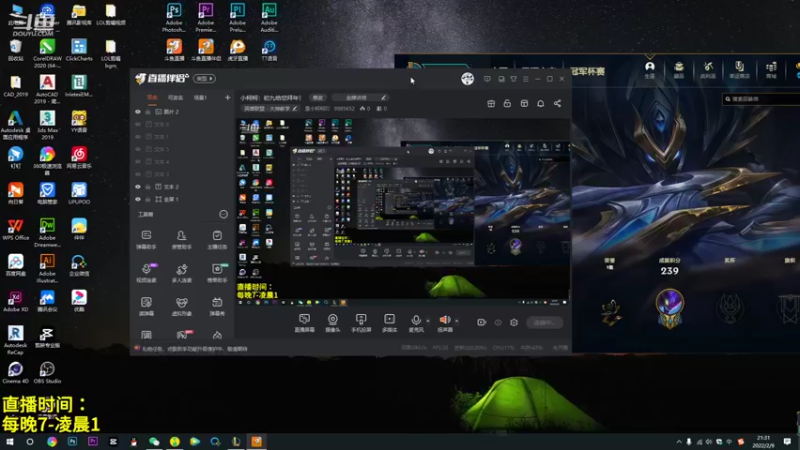Image resolution: width=800 pixels, height=450 pixels.
Task: Open the store tab in the LoL client
Action: pyautogui.click(x=771, y=70)
